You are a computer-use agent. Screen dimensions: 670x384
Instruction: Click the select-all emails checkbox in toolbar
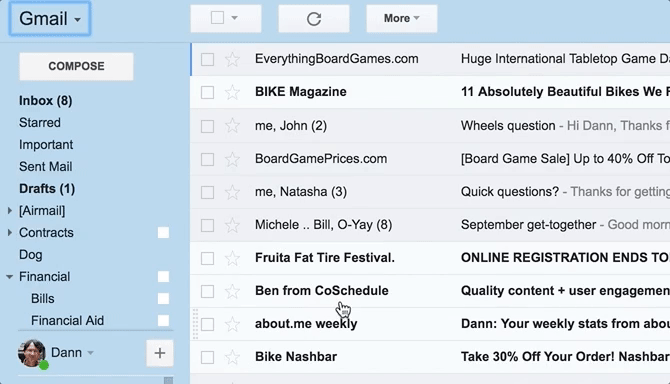pyautogui.click(x=217, y=18)
